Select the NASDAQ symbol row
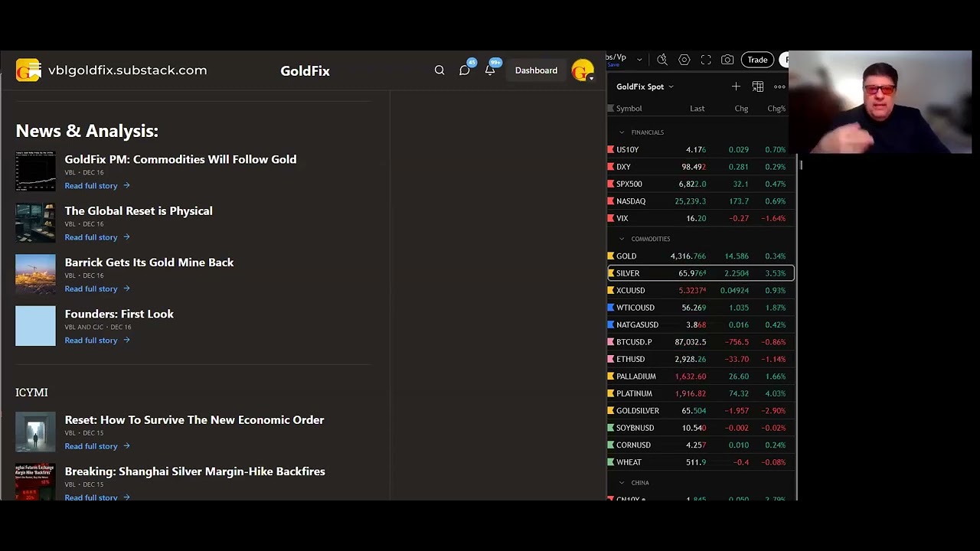This screenshot has width=980, height=551. (701, 201)
